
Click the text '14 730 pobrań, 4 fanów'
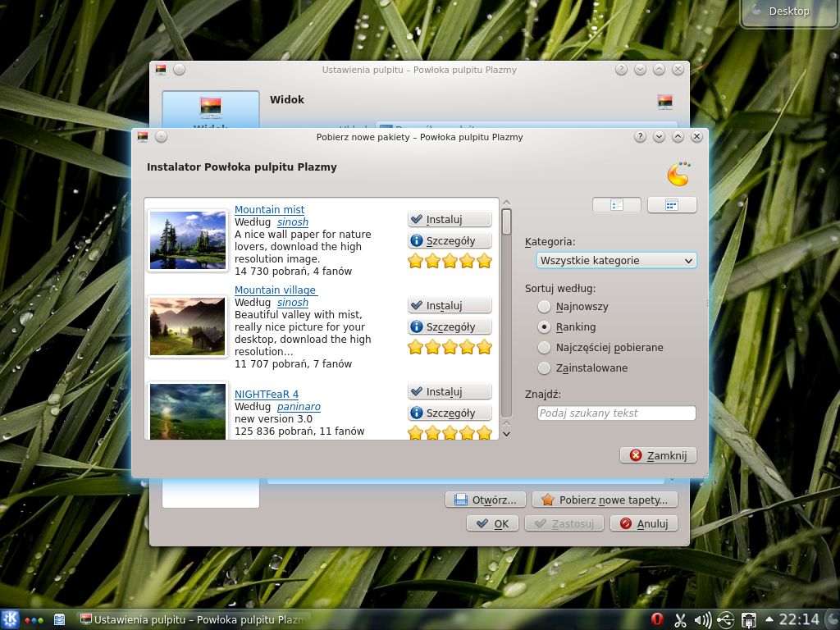pyautogui.click(x=293, y=271)
